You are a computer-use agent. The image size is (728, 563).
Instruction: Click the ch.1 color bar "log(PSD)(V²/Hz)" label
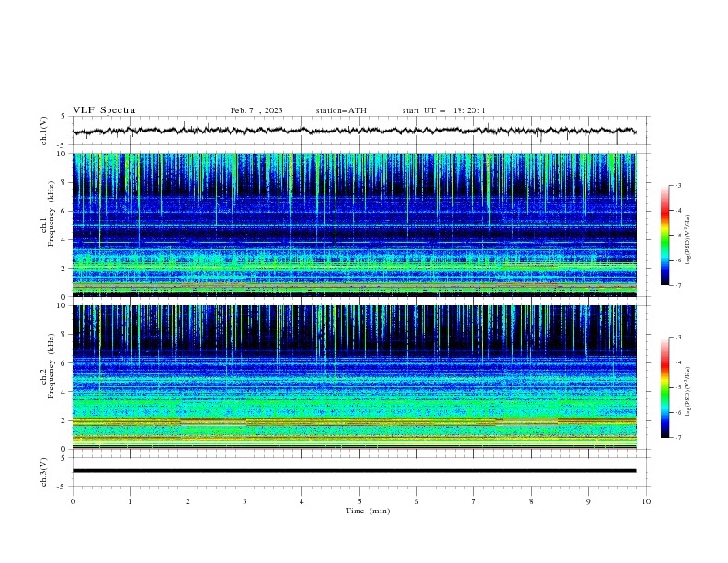[x=688, y=240]
